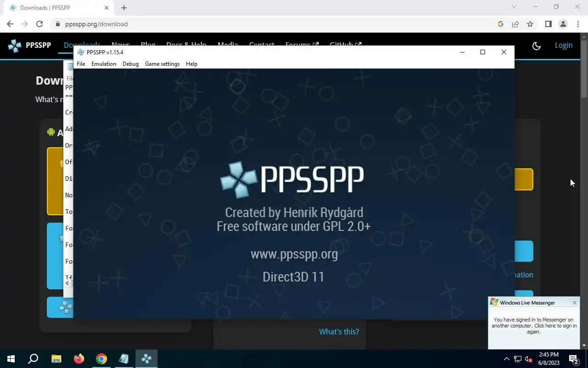Open File Explorer from taskbar

pyautogui.click(x=56, y=359)
